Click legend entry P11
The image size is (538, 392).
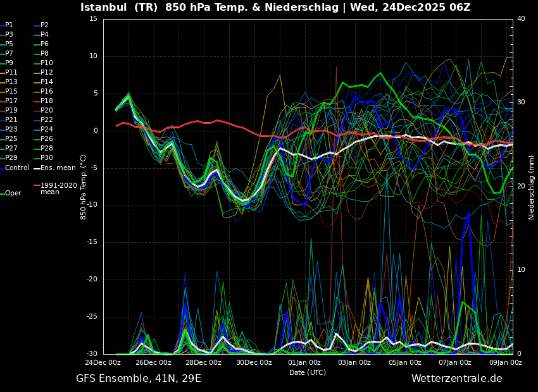point(9,72)
